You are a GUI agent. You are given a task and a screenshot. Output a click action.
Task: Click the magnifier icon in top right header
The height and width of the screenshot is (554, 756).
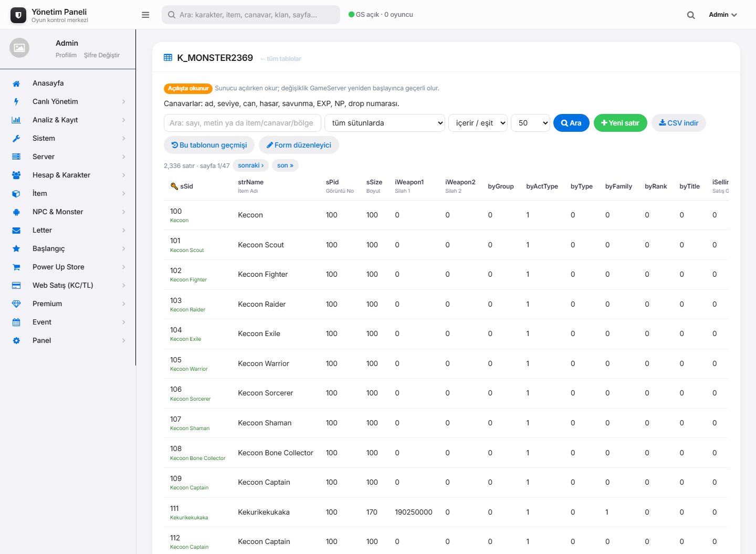pyautogui.click(x=691, y=15)
